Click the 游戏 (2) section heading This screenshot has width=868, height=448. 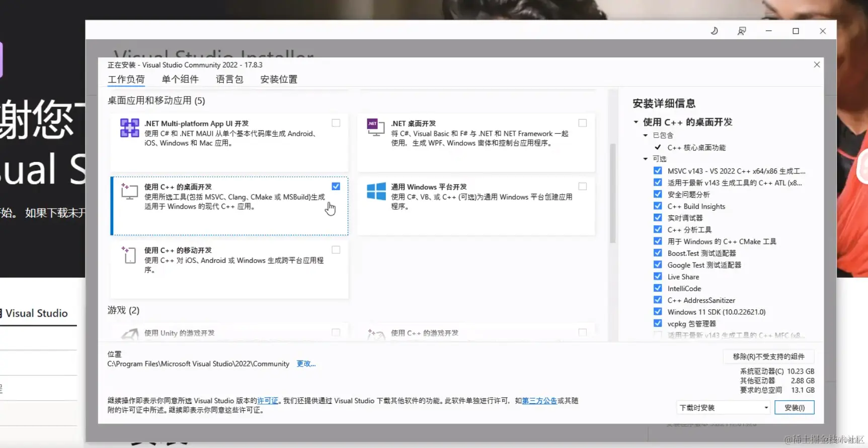point(123,310)
